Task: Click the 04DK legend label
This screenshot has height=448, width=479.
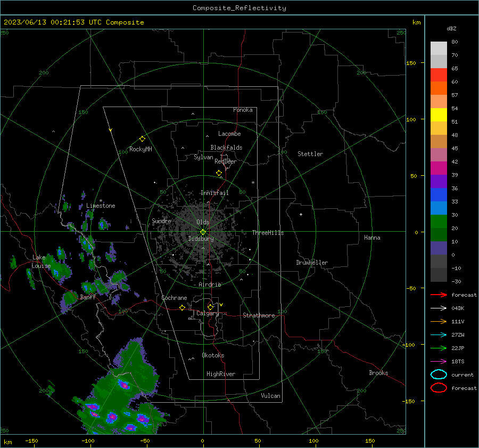Action: coord(458,308)
